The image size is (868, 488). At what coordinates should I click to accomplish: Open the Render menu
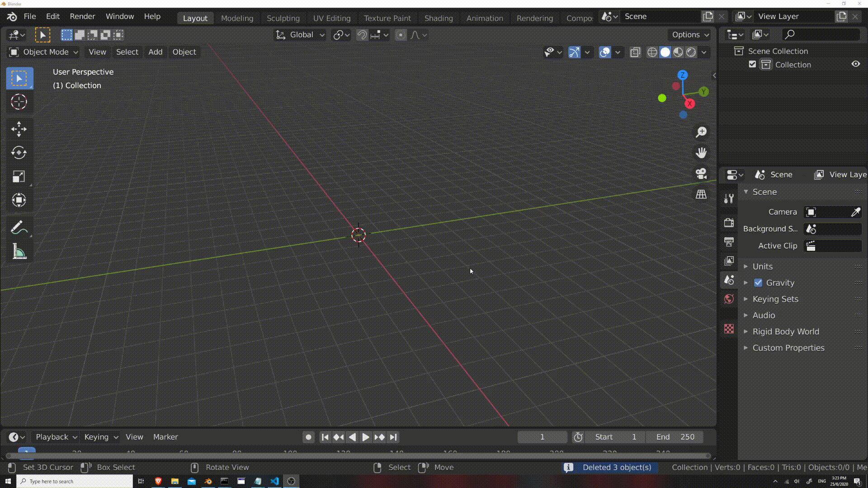[82, 16]
